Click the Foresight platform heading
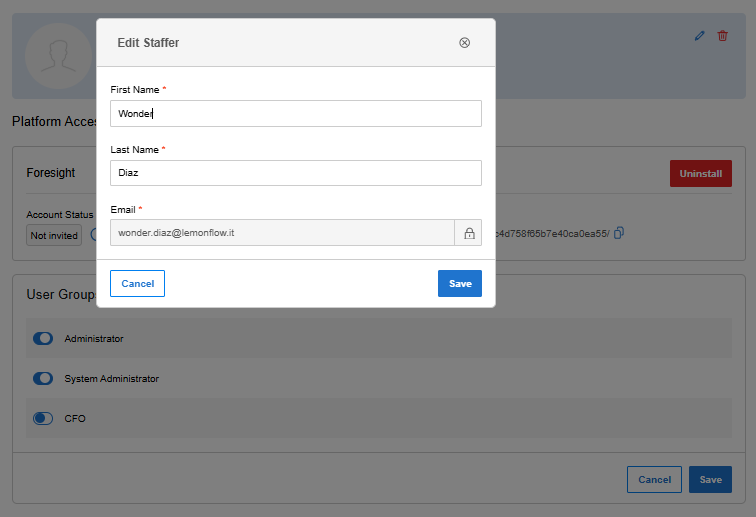This screenshot has width=756, height=517. pos(51,173)
